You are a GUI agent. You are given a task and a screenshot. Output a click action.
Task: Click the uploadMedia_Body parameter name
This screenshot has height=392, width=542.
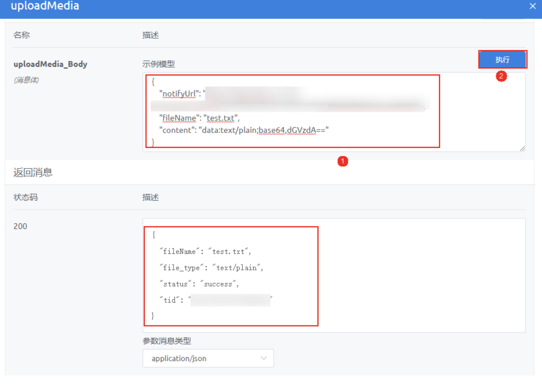(x=50, y=64)
